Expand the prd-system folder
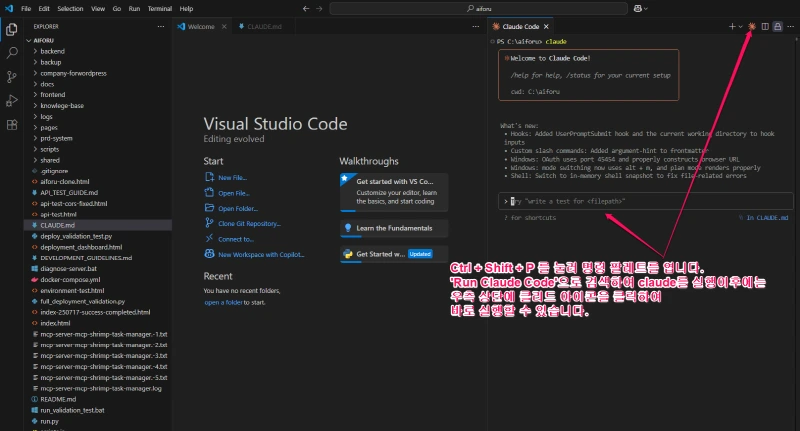This screenshot has width=800, height=431. [x=56, y=138]
